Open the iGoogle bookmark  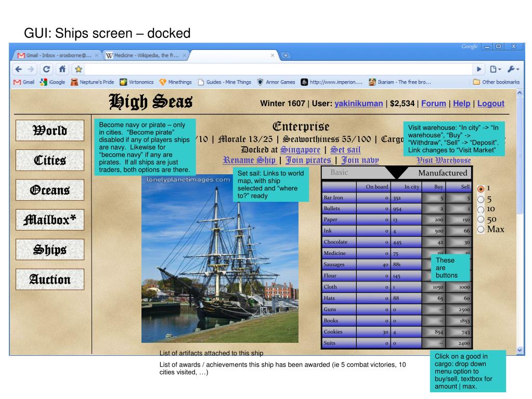click(53, 82)
